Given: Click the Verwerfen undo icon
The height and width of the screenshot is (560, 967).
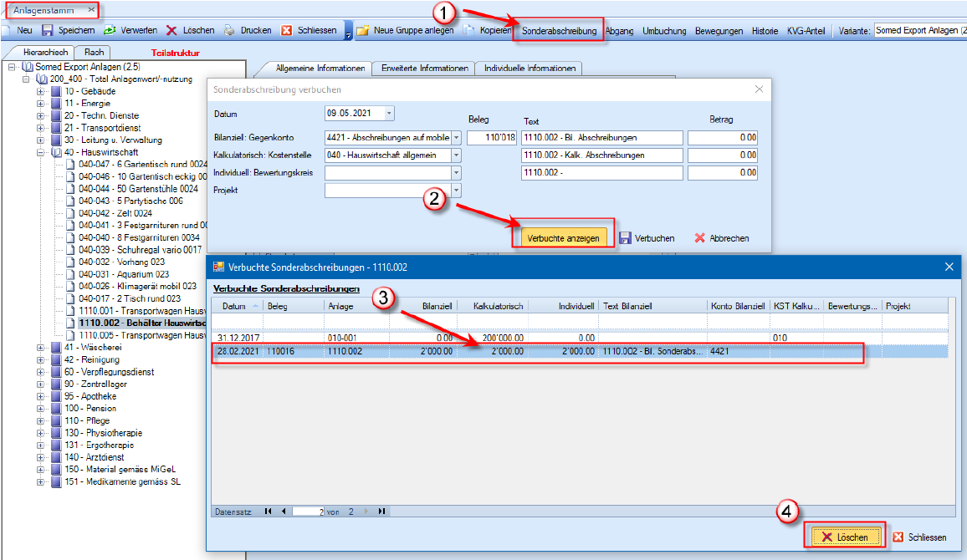Looking at the screenshot, I should [110, 30].
